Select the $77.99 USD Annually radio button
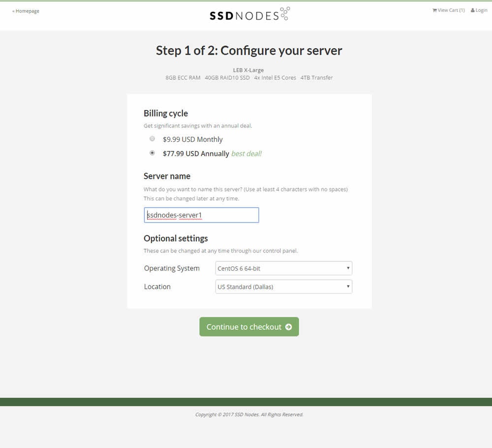Viewport: 492px width, 448px height. pyautogui.click(x=153, y=153)
